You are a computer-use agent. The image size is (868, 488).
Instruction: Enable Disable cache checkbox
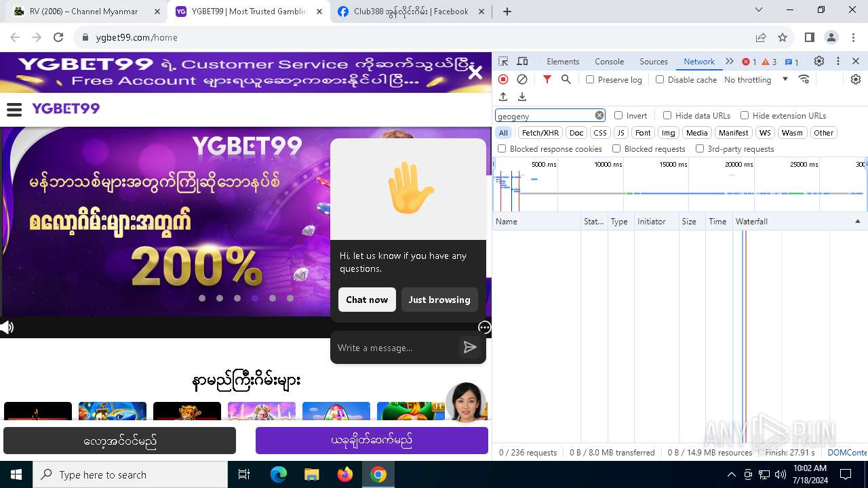(x=660, y=79)
